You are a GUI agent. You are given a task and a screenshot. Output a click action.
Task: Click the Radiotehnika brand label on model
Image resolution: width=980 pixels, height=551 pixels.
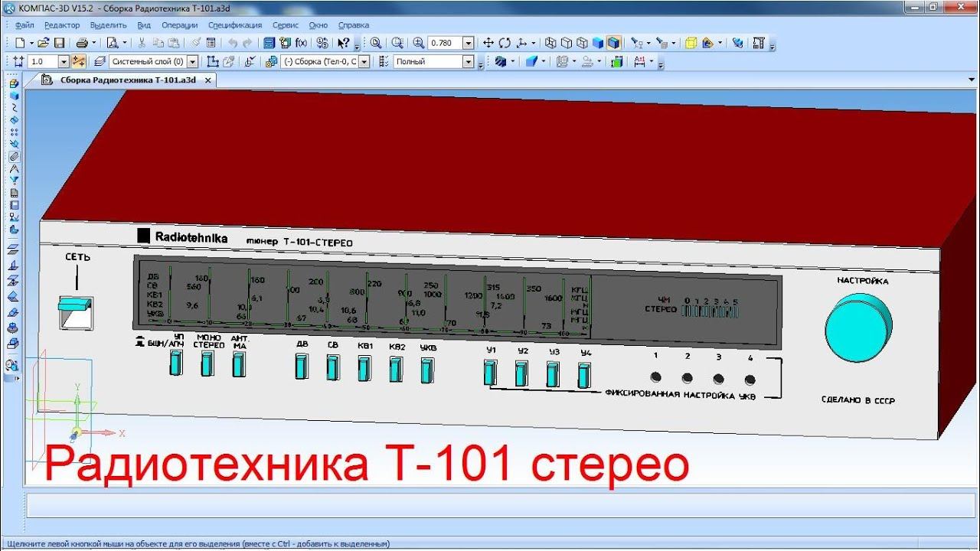point(191,238)
